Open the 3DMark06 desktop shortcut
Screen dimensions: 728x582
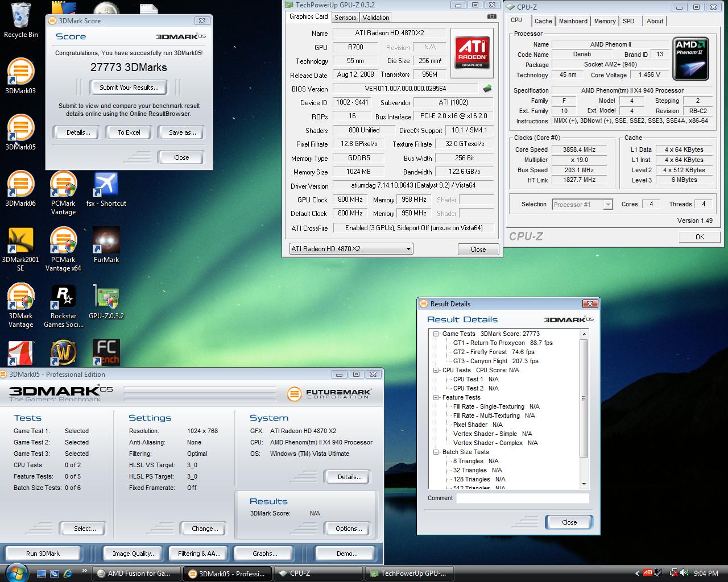(20, 189)
